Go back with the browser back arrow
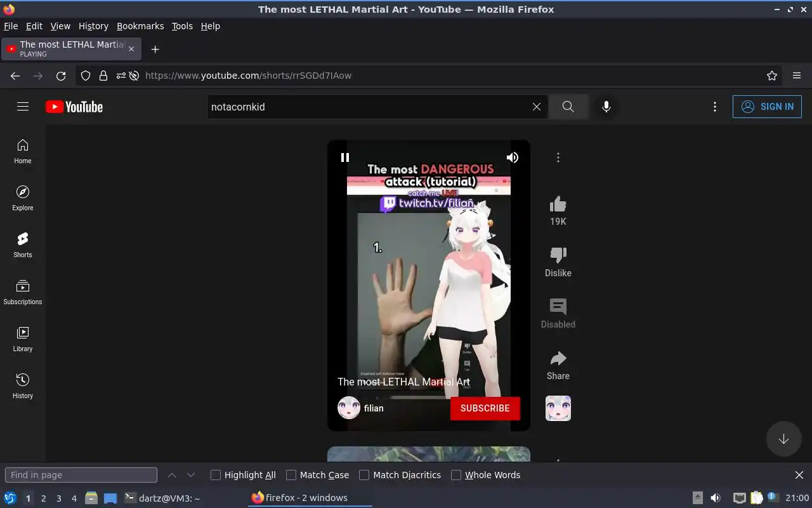Screen dimensions: 812x508 point(15,76)
